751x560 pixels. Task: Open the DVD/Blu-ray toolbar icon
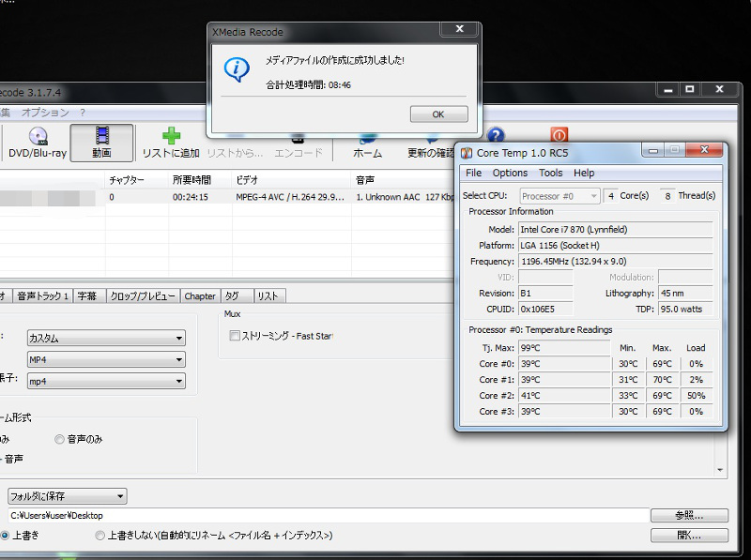pyautogui.click(x=38, y=143)
